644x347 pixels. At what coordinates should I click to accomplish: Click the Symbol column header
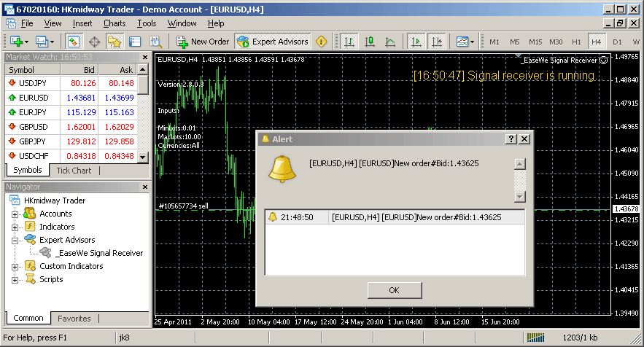point(33,69)
